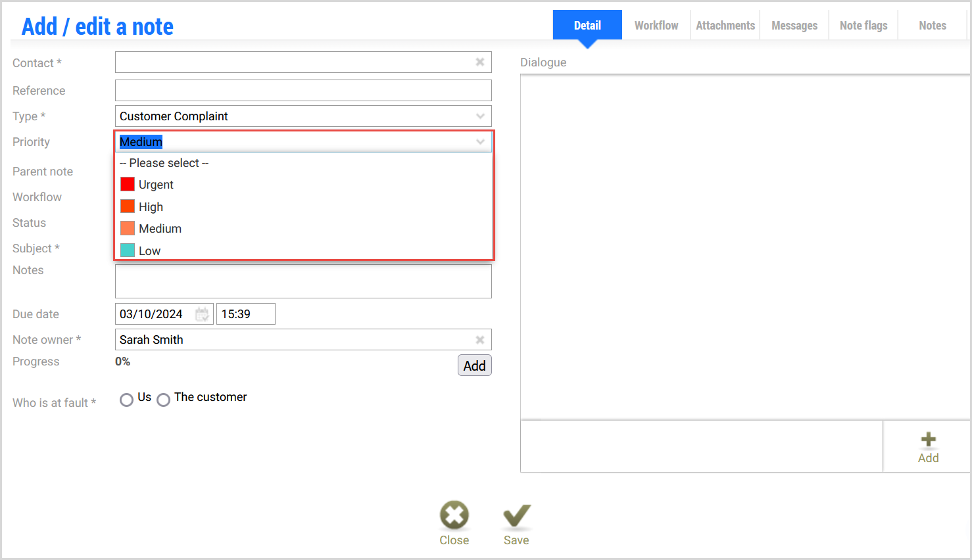Image resolution: width=972 pixels, height=560 pixels.
Task: Choose the Urgent priority option
Action: click(x=304, y=185)
